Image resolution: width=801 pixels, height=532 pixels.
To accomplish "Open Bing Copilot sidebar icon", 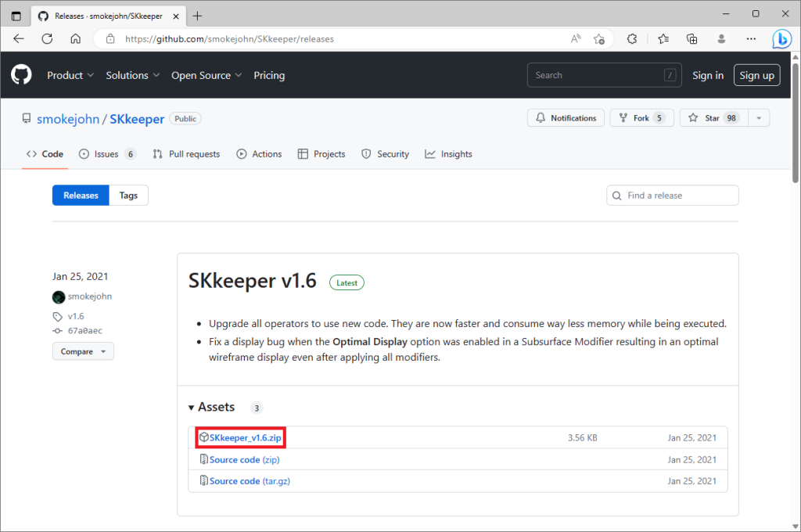I will point(781,38).
